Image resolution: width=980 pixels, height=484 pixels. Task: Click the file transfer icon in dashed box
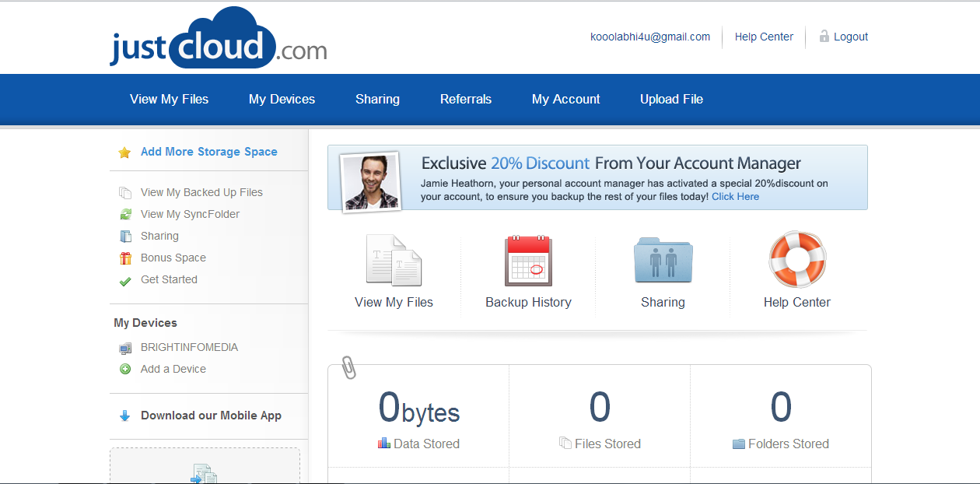coord(204,473)
